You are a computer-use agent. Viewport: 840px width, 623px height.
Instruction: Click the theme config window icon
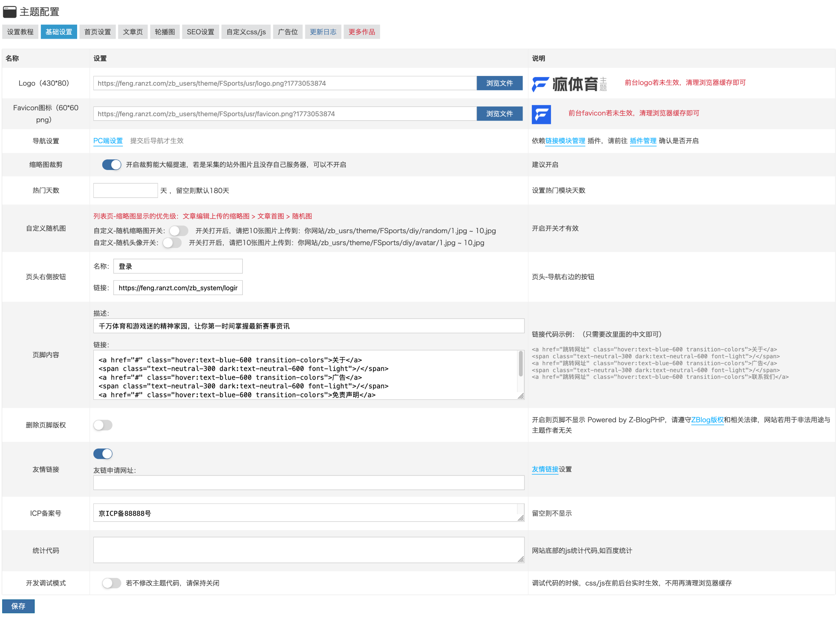pos(10,12)
